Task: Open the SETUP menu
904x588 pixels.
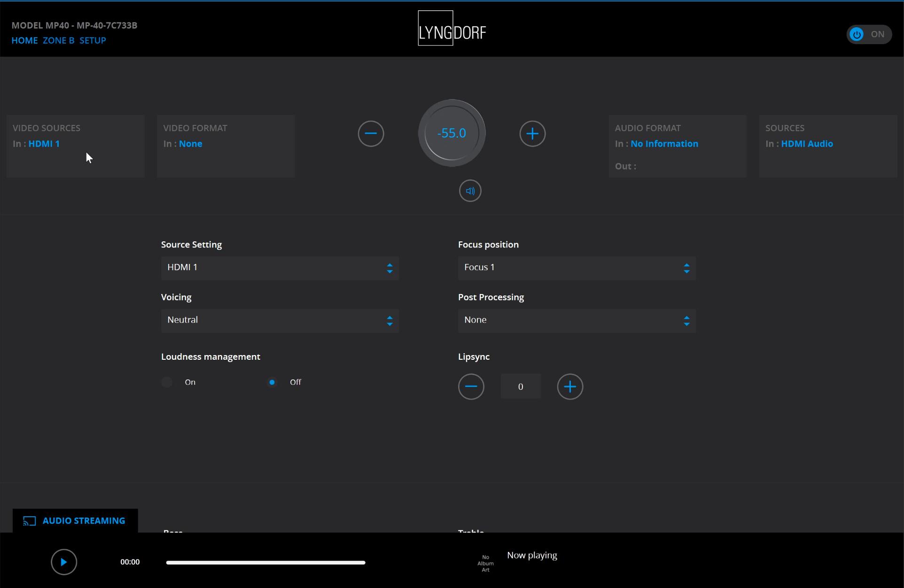Action: pos(93,40)
